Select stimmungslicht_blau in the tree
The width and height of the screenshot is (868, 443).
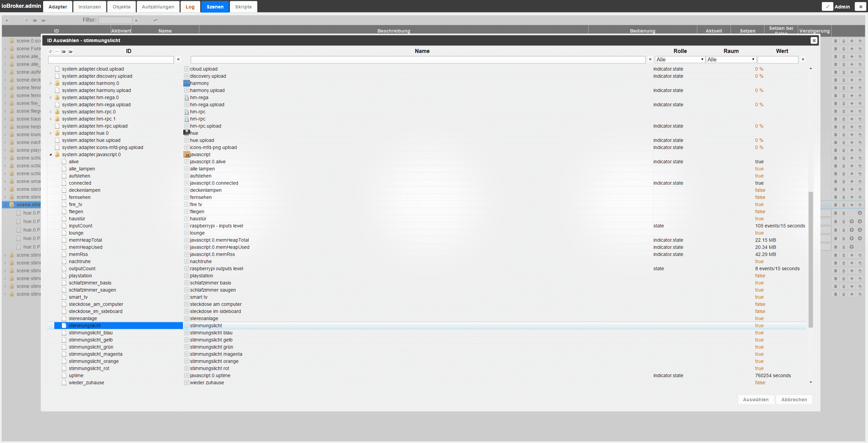[x=91, y=333]
